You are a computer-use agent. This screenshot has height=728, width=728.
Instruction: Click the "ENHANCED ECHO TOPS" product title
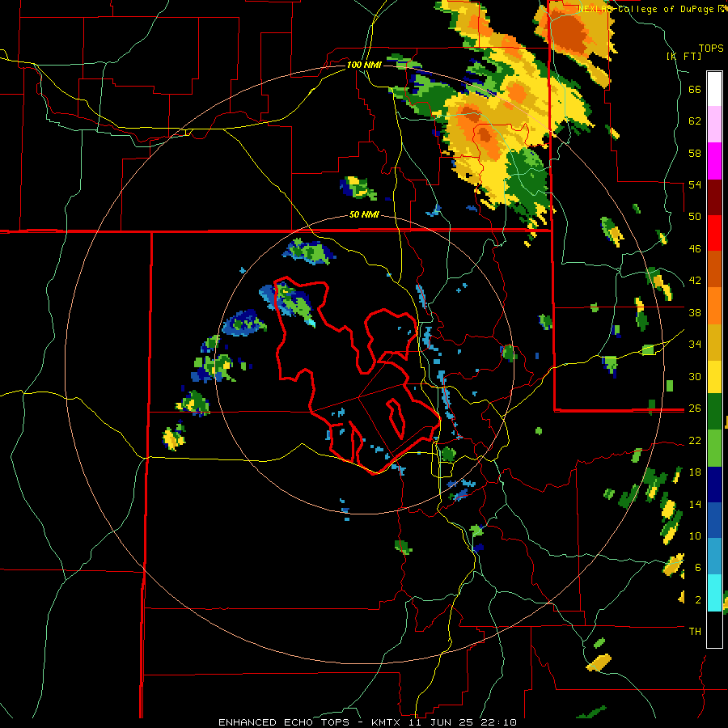pyautogui.click(x=284, y=722)
